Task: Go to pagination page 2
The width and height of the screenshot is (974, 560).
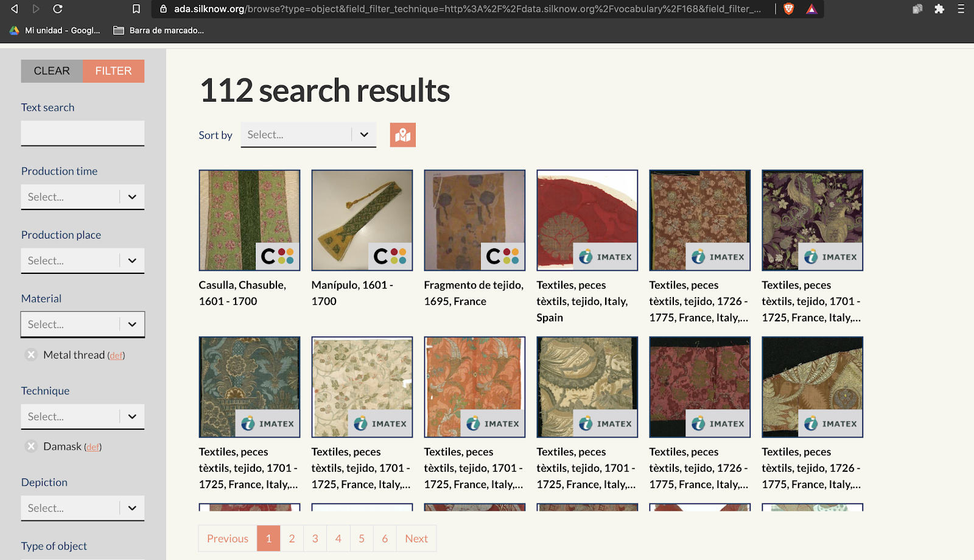Action: [292, 538]
